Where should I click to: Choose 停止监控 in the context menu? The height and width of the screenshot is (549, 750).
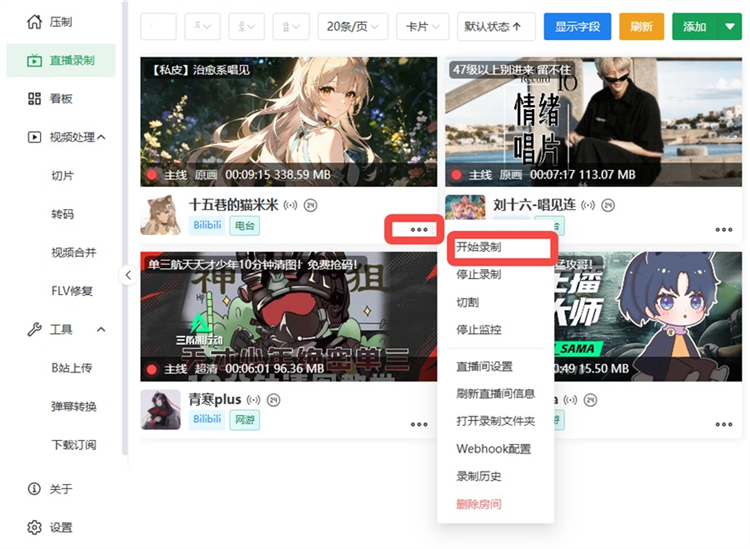click(496, 329)
